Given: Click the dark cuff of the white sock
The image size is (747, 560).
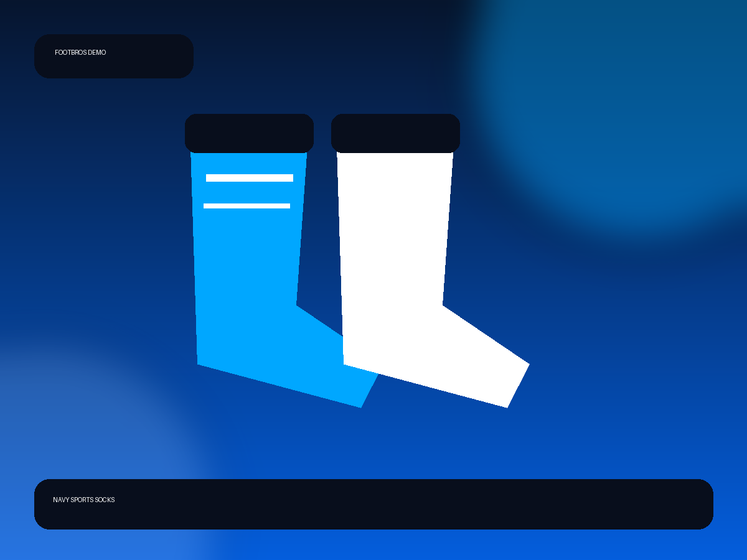Looking at the screenshot, I should (395, 133).
